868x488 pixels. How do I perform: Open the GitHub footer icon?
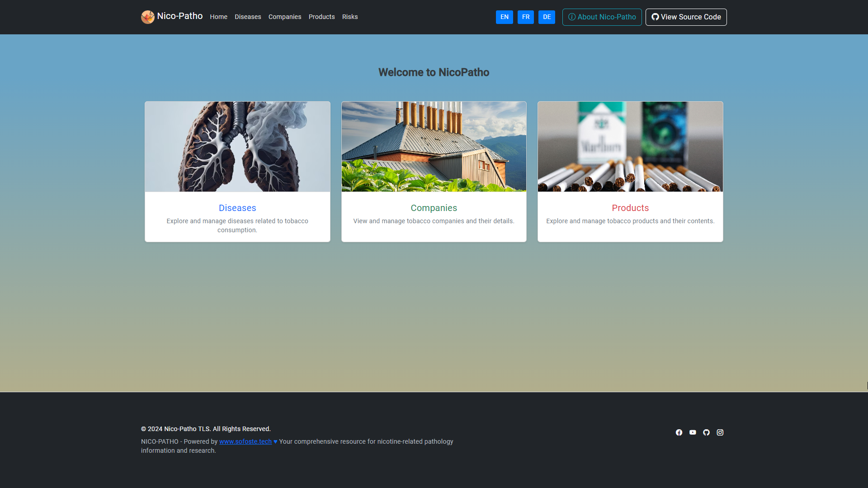(x=706, y=432)
